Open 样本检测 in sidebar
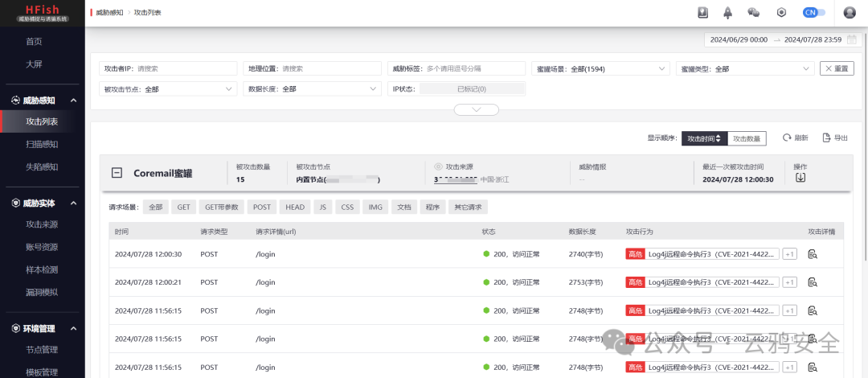The image size is (868, 378). pos(42,270)
